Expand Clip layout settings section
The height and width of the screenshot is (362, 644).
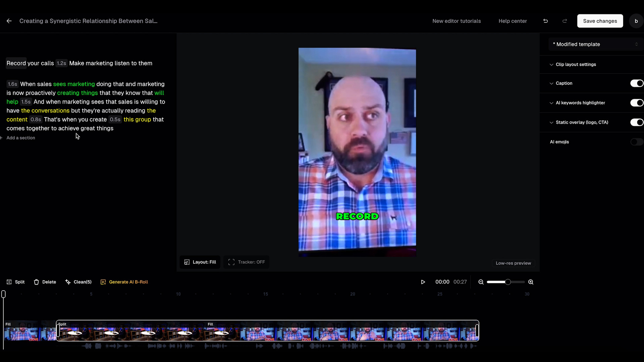pyautogui.click(x=576, y=64)
